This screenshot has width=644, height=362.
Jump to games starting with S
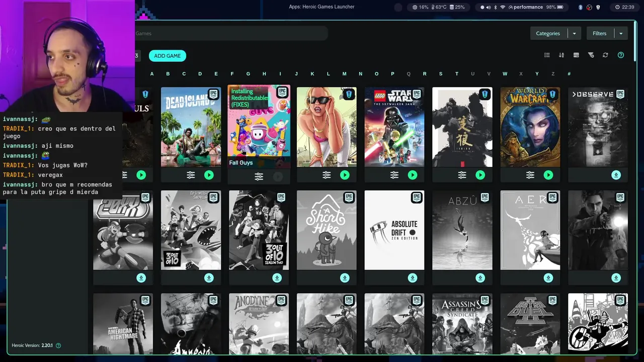click(x=441, y=74)
